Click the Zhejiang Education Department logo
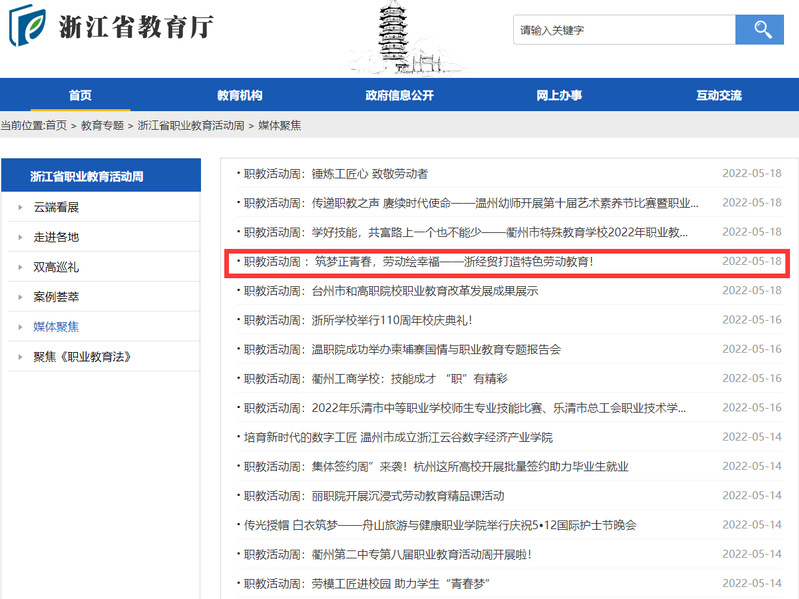Image resolution: width=799 pixels, height=599 pixels. 110,28
